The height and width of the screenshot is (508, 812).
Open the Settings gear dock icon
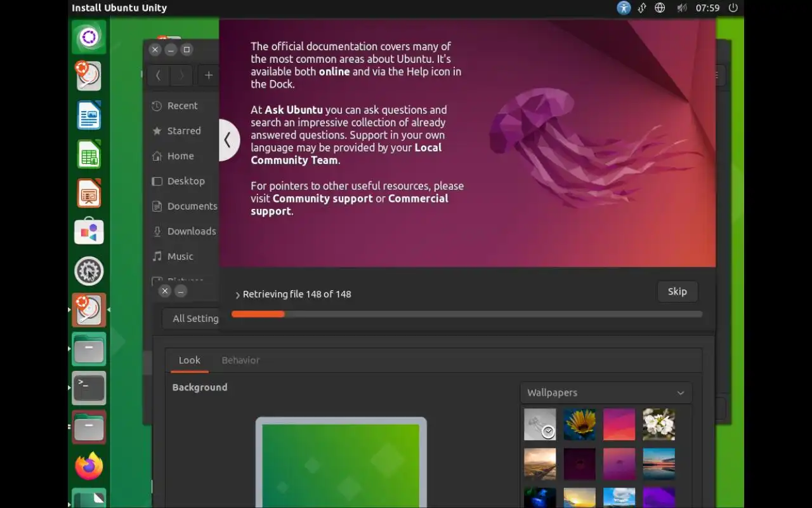pyautogui.click(x=89, y=272)
